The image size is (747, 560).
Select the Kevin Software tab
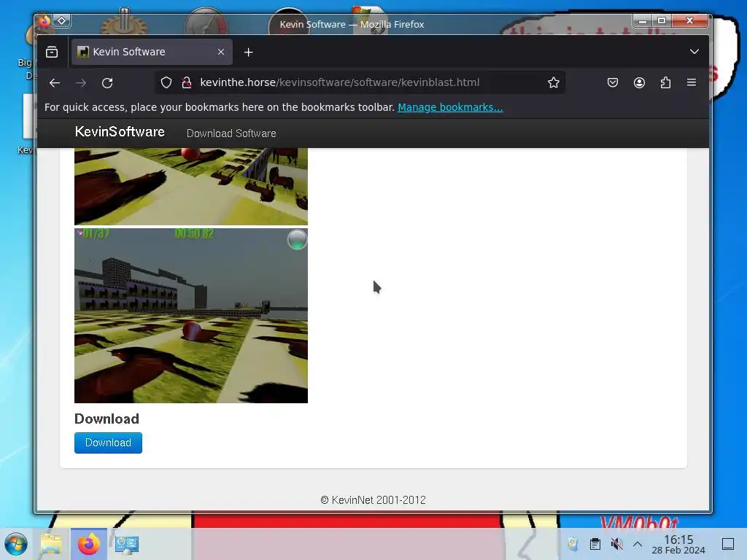(152, 52)
